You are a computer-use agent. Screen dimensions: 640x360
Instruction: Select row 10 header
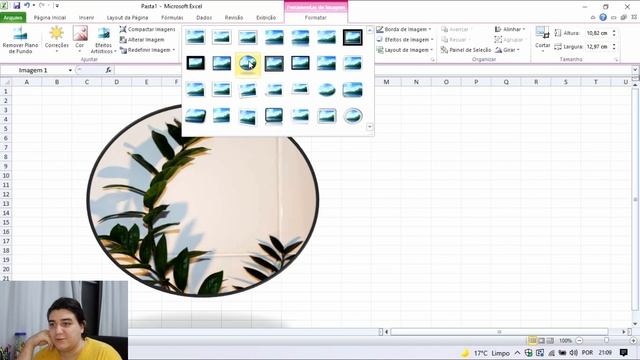(x=6, y=176)
